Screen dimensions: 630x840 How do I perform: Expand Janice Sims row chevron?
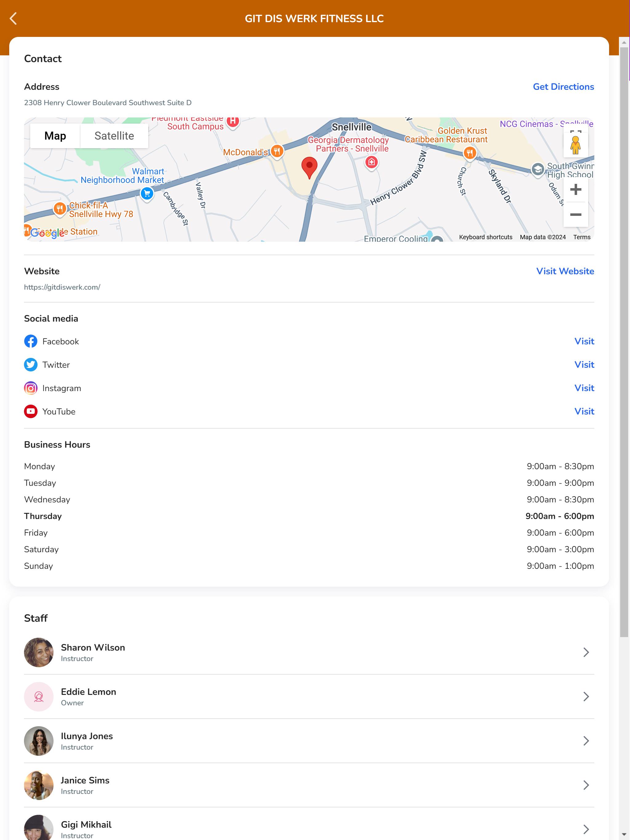586,785
